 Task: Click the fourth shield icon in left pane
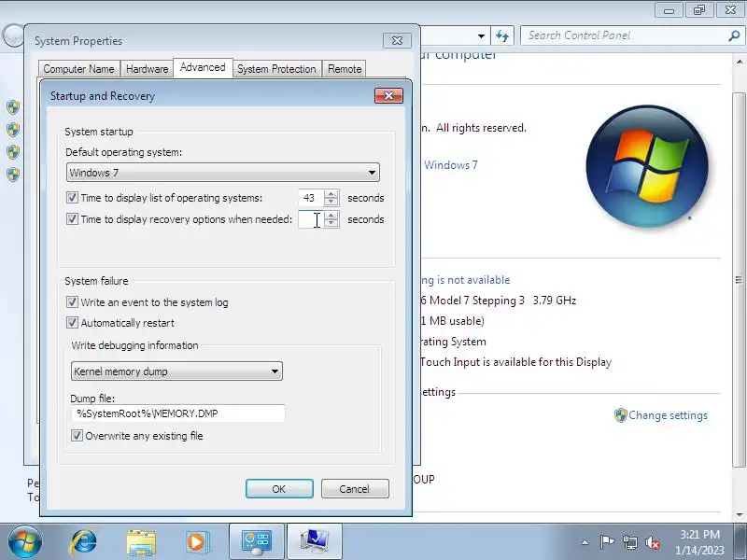[13, 175]
